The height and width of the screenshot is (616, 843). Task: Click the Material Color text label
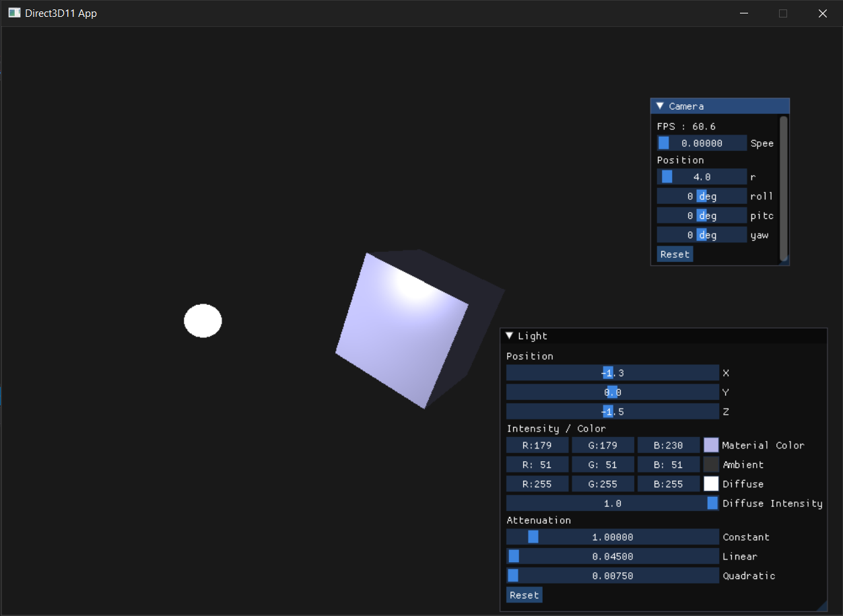pos(763,445)
